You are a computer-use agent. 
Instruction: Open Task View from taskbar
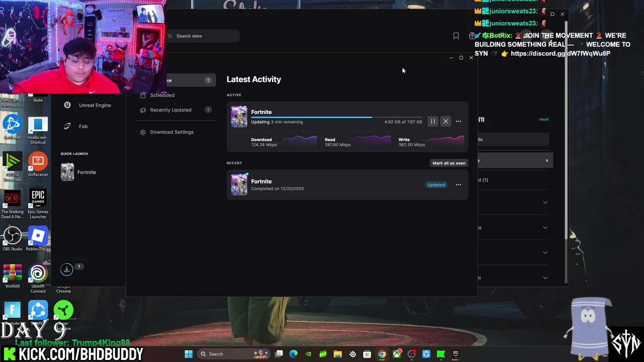pos(279,354)
